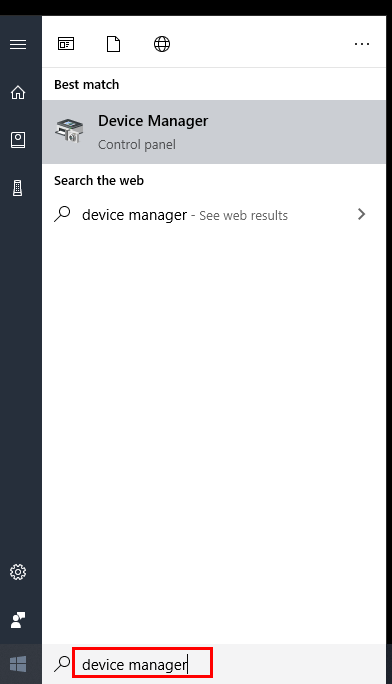Click the Feedback person icon
The height and width of the screenshot is (684, 392).
tap(18, 619)
